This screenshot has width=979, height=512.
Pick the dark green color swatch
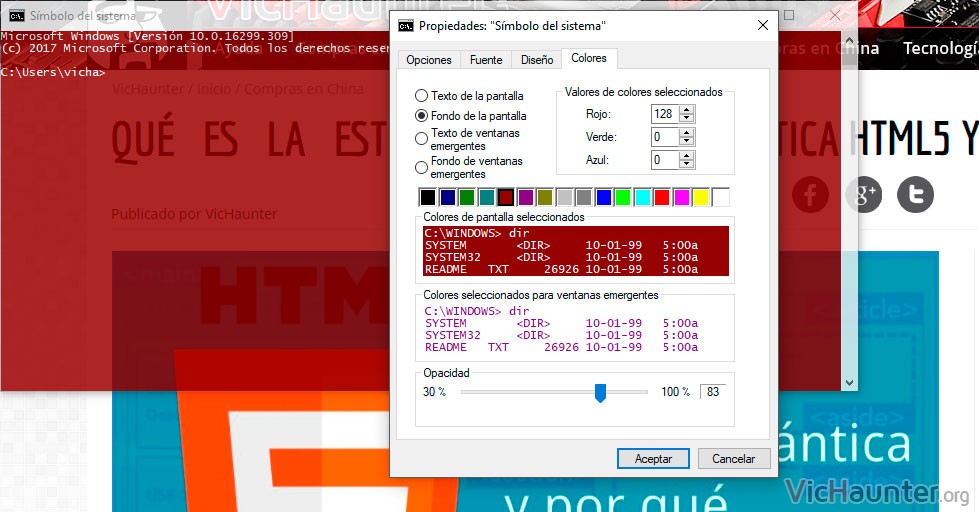pos(467,198)
